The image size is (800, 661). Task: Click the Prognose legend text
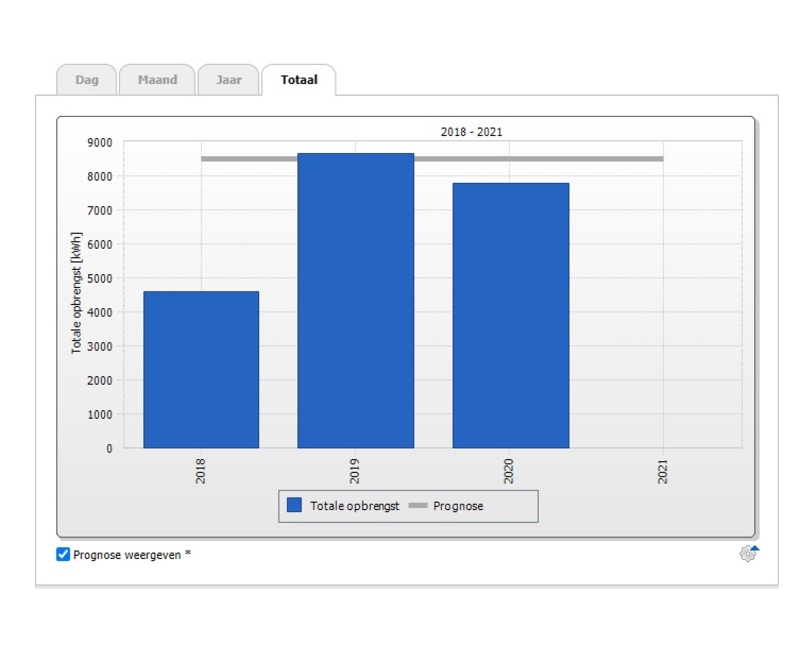458,506
